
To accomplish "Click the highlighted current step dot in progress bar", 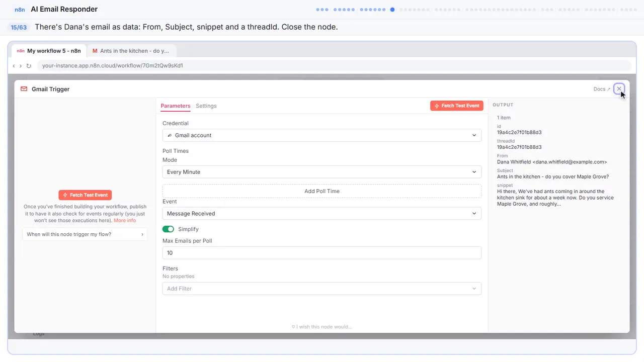I will [392, 10].
